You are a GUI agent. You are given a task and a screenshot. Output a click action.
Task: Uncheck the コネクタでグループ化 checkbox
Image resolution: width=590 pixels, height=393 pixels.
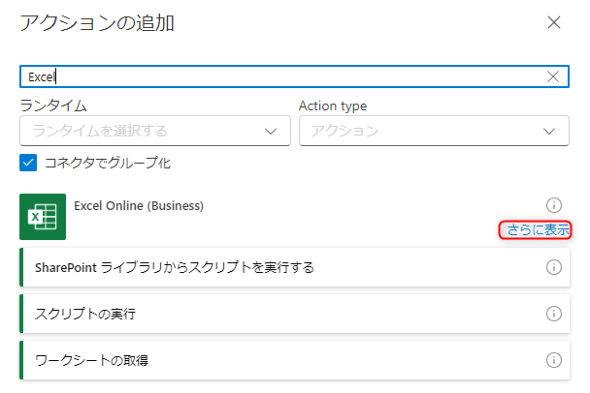point(28,163)
